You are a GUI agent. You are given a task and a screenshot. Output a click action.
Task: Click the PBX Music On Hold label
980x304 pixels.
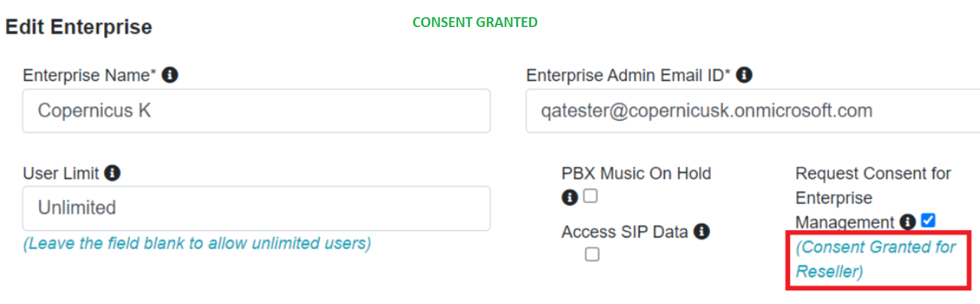click(636, 173)
